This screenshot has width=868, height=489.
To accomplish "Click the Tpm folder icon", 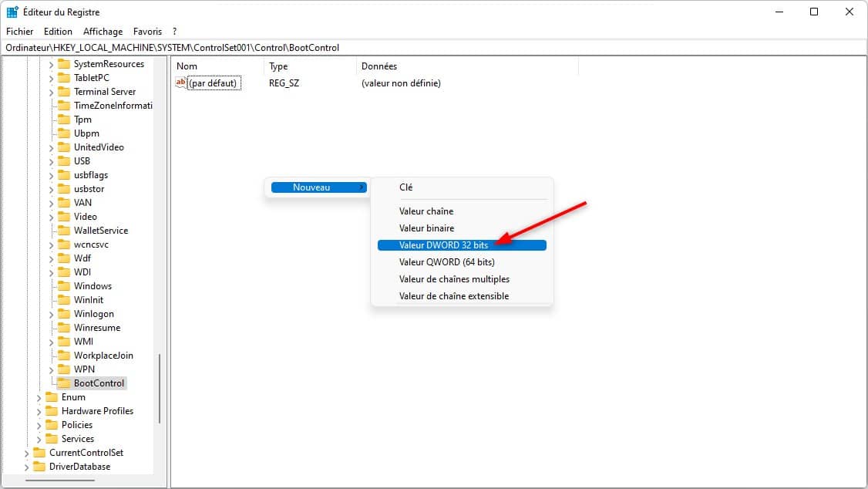I will click(64, 119).
